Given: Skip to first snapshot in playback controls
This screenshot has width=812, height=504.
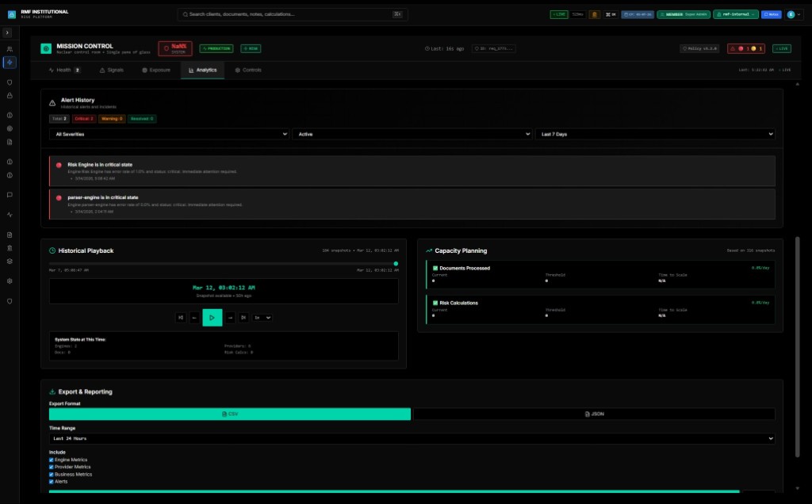Looking at the screenshot, I should (181, 318).
